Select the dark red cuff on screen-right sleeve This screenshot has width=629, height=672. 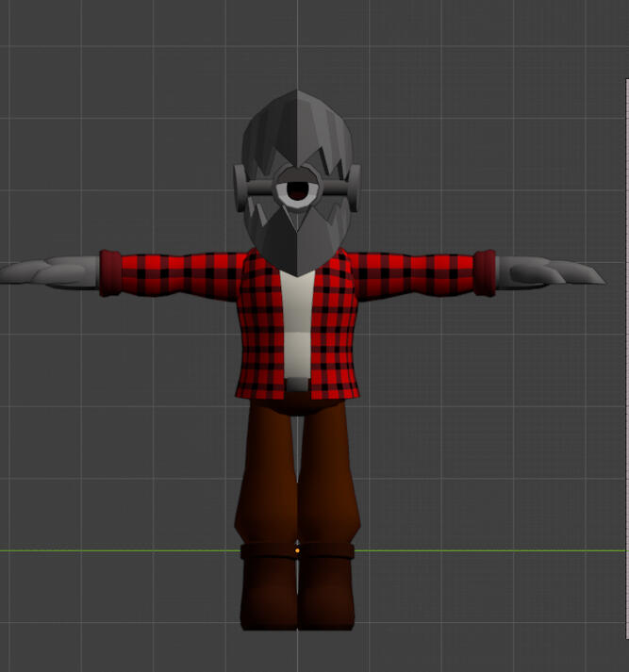click(x=485, y=273)
